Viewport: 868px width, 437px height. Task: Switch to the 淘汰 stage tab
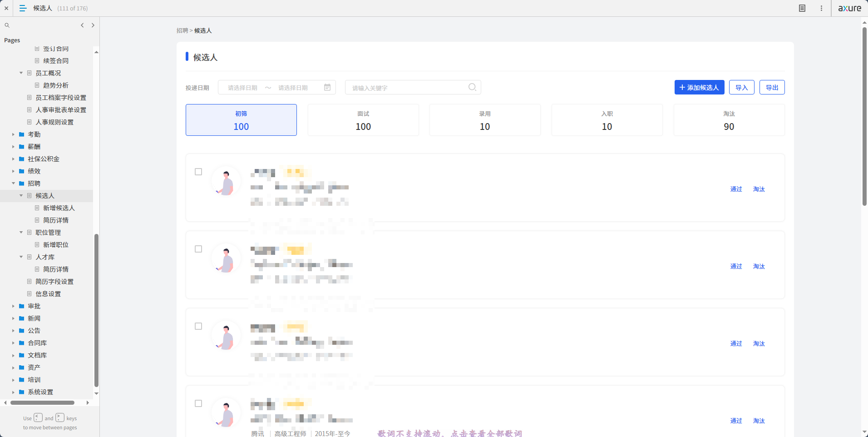[x=729, y=120]
